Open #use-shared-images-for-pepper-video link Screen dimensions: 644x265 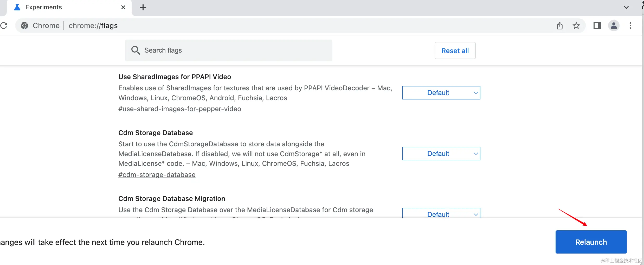pyautogui.click(x=180, y=109)
